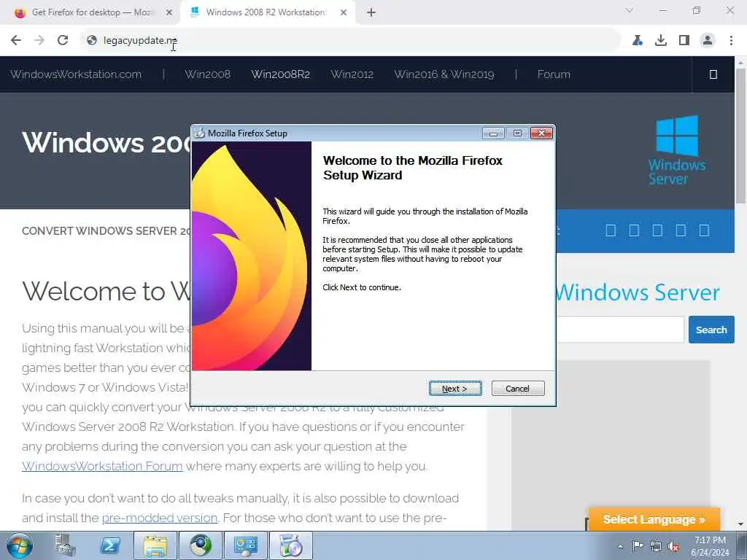Viewport: 747px width, 560px height.
Task: Switch to the setup installer taskbar icon
Action: click(290, 545)
